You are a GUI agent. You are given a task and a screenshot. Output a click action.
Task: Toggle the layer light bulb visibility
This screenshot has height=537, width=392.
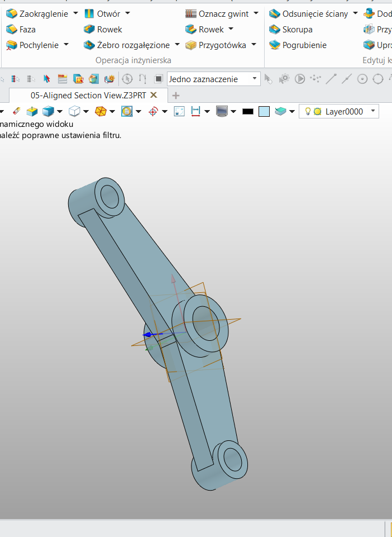(307, 112)
